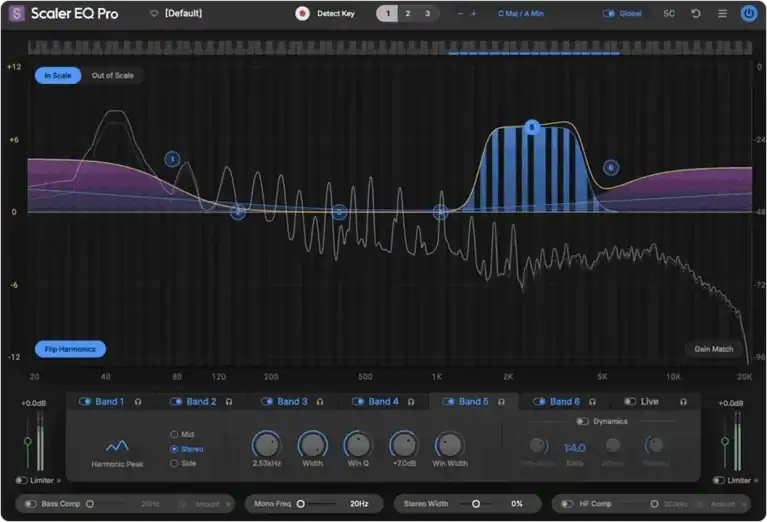Solo Band 1 with headphone icon
767x522 pixels.
coord(138,402)
